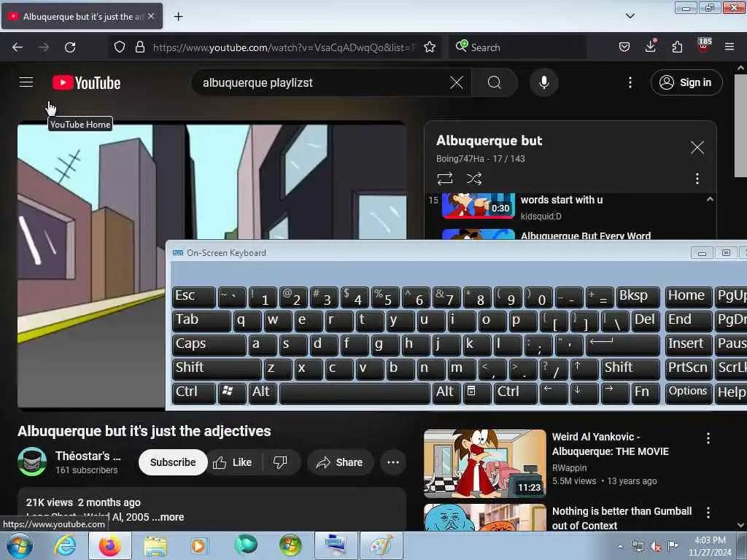
Task: Click the Windows logo key on keyboard
Action: pyautogui.click(x=232, y=393)
